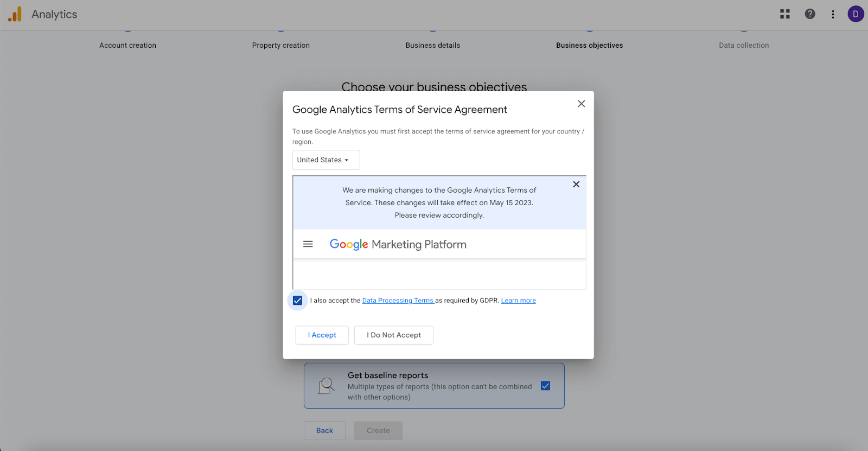Open the three-dot more options menu
868x451 pixels.
pyautogui.click(x=833, y=14)
